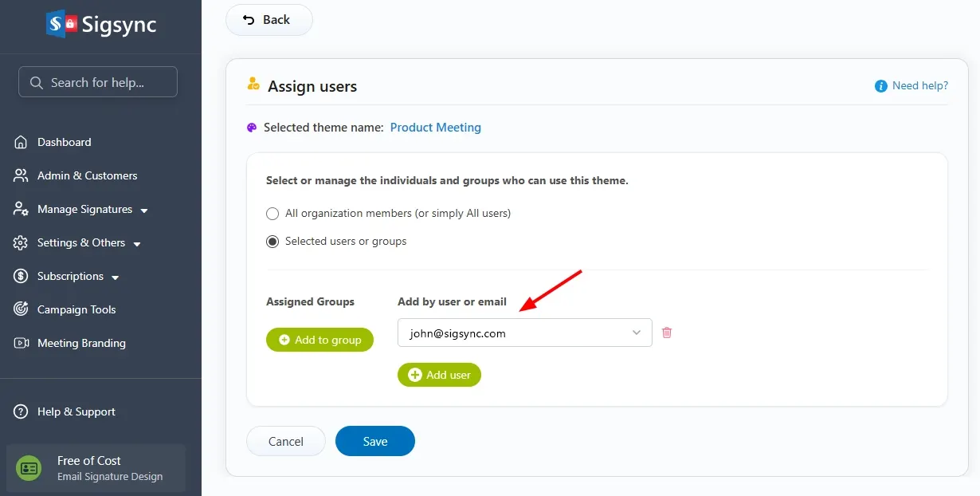Click the Free of Cost signature card icon
The height and width of the screenshot is (496, 980).
pos(29,468)
